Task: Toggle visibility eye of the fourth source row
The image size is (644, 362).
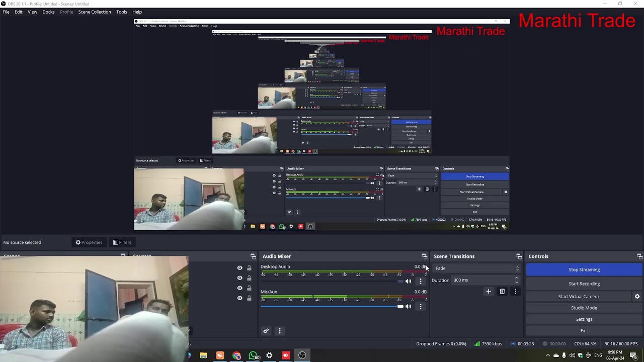Action: (x=239, y=298)
